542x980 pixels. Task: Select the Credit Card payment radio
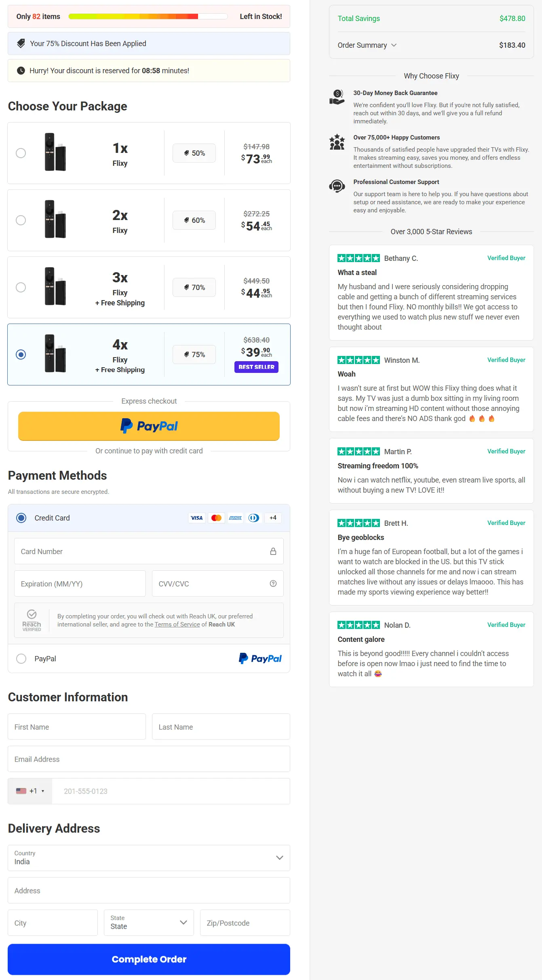(x=21, y=518)
